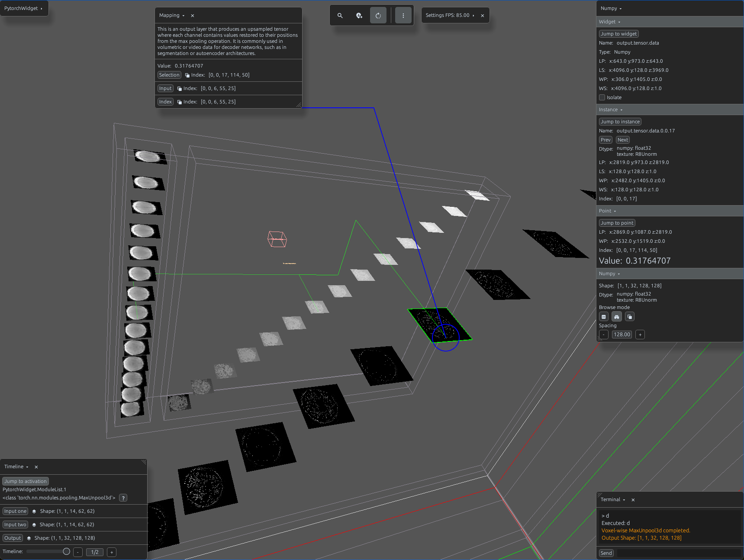Click the Mapping panel resize grip corner
Viewport: 744px width, 560px height.
click(x=299, y=105)
